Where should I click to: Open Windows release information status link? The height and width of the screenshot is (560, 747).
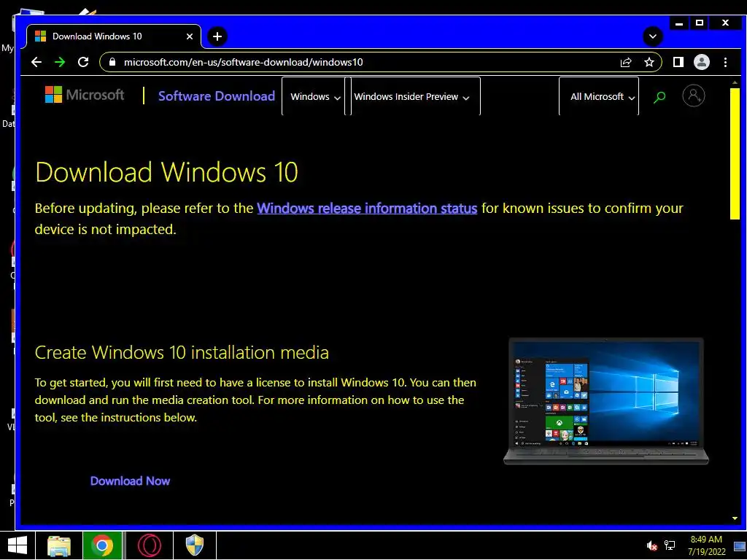coord(367,209)
